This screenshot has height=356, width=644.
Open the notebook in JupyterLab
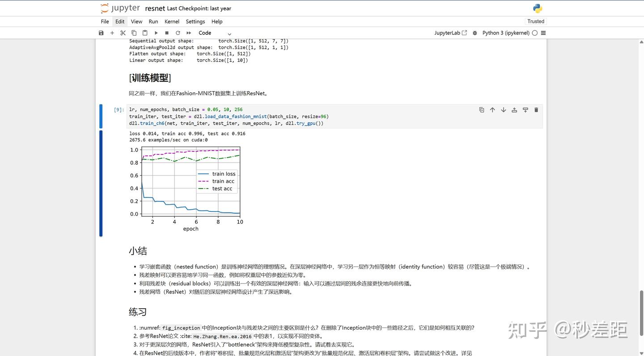pyautogui.click(x=450, y=33)
